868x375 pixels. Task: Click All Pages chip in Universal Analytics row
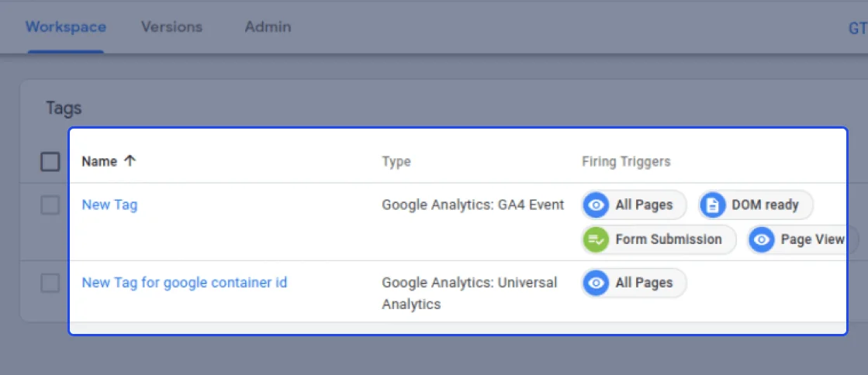point(635,283)
